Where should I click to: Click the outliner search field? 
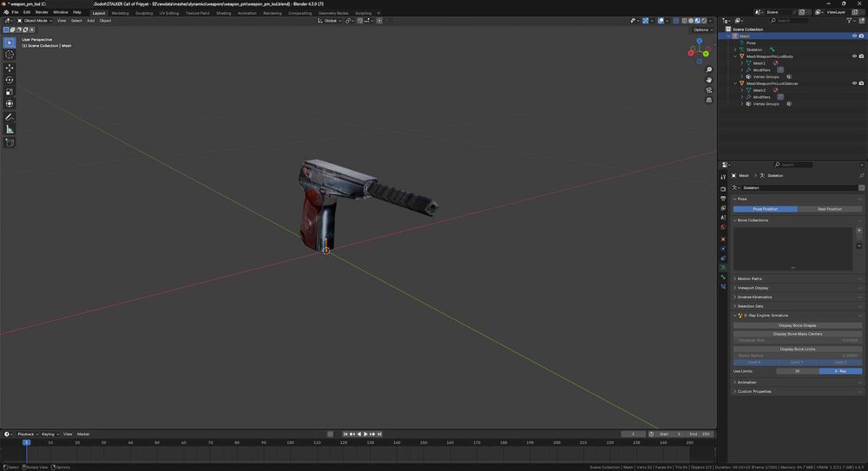tap(790, 21)
